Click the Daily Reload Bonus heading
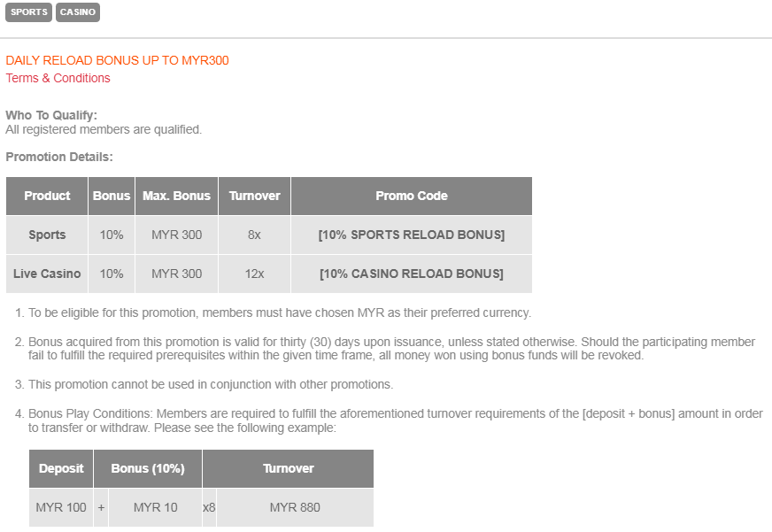772x532 pixels. pyautogui.click(x=118, y=60)
